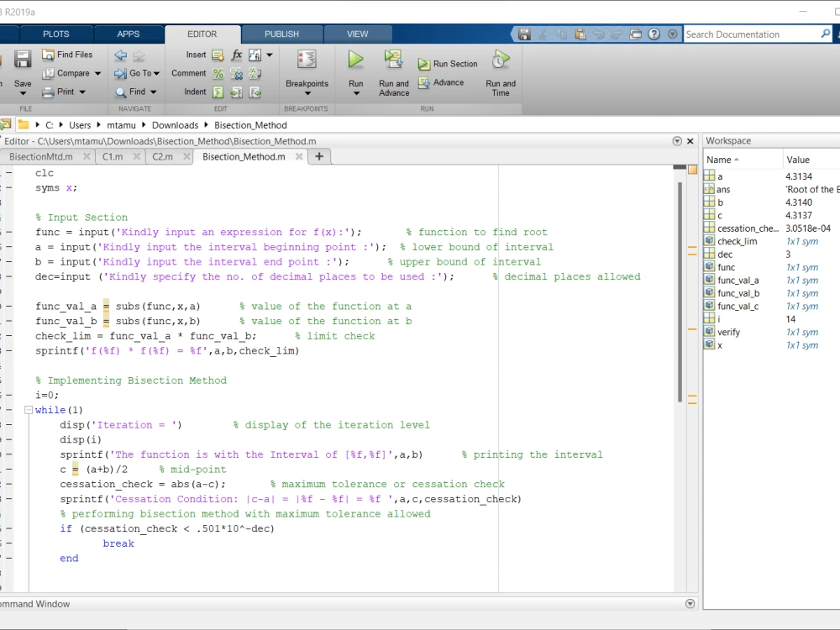
Task: Click quick access save icon
Action: point(524,34)
